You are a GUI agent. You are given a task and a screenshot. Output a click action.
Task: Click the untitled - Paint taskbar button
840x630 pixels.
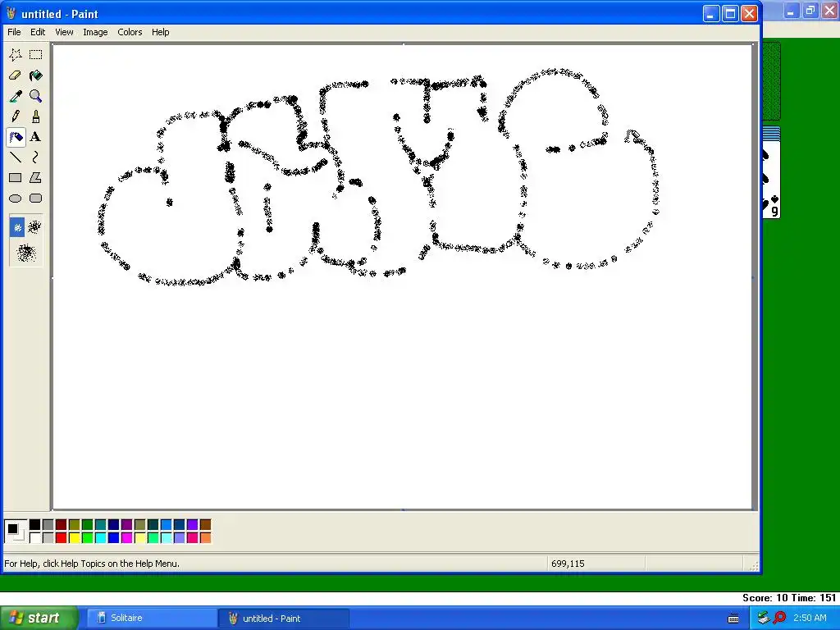point(284,619)
